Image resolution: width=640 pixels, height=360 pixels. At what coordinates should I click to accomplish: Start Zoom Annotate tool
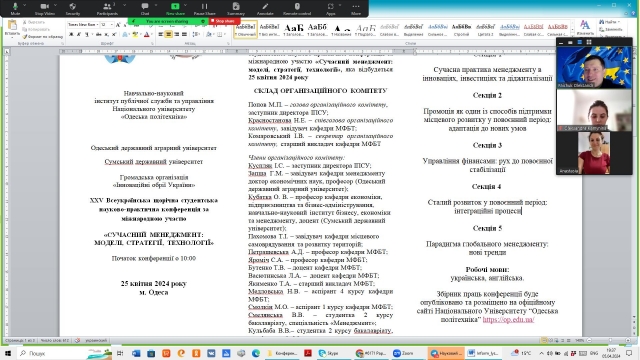pos(265,8)
